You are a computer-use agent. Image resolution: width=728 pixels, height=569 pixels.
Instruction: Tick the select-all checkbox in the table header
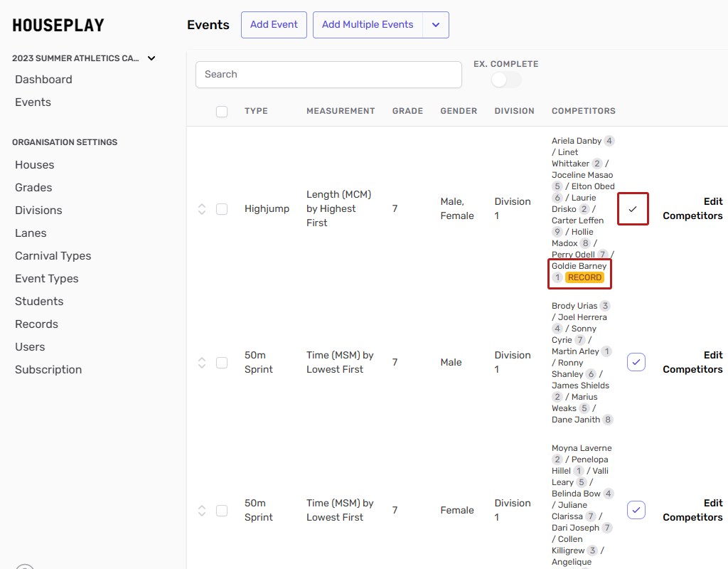tap(222, 112)
